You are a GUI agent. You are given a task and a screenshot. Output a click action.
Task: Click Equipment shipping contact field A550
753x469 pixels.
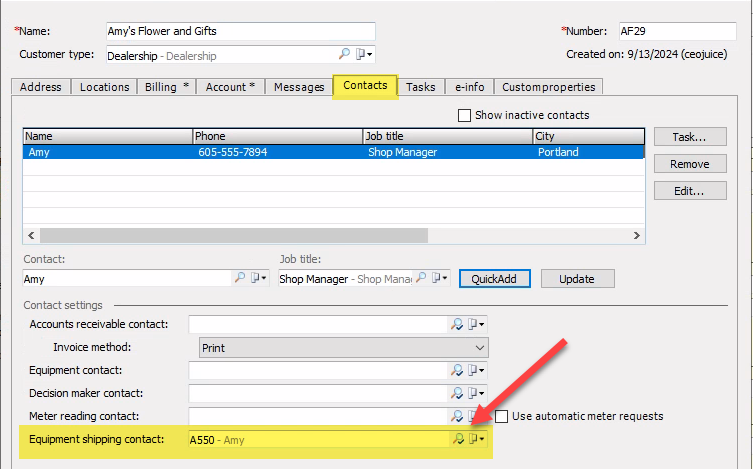click(x=319, y=440)
